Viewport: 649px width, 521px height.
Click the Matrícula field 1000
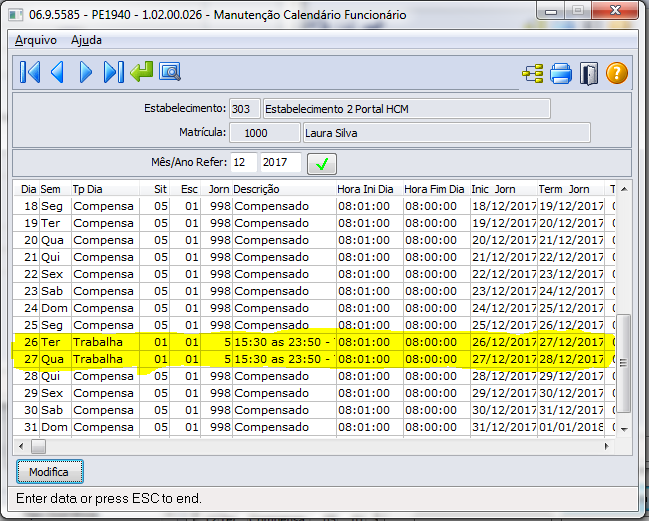click(264, 133)
